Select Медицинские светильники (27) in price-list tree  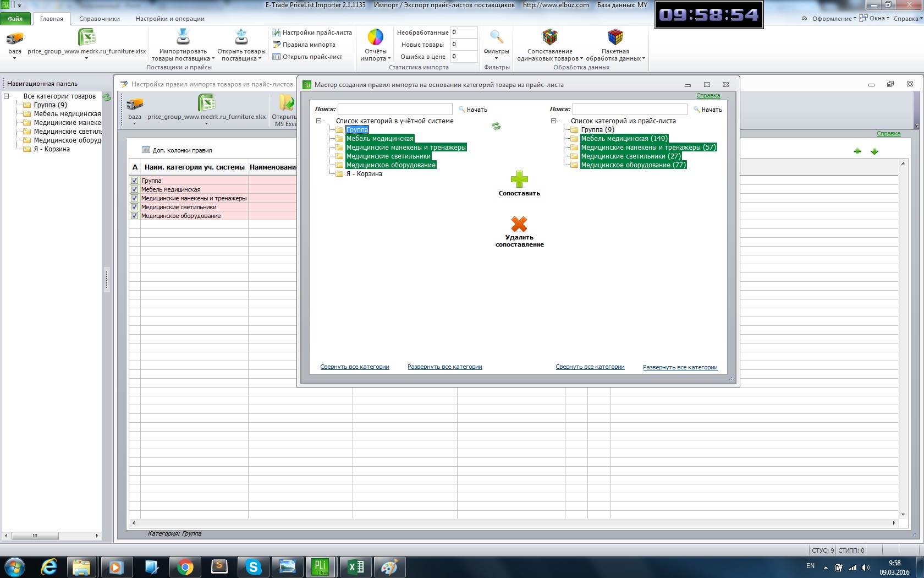tap(631, 156)
